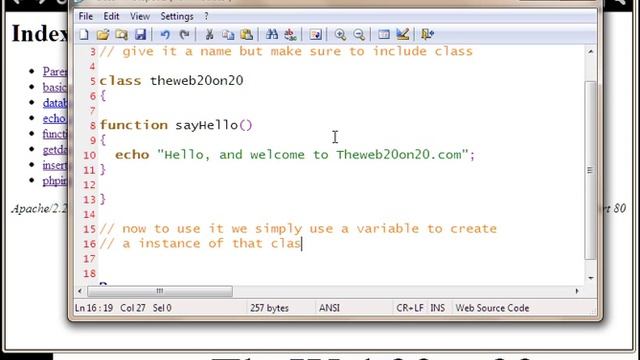Click the horizontal scrollbar left arrow
640x360 pixels.
pos(80,291)
